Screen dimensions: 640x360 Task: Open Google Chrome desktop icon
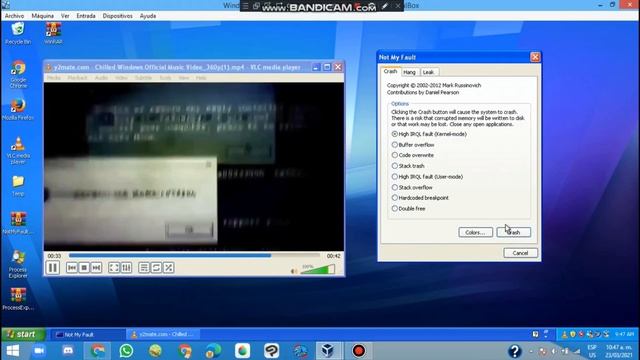click(x=18, y=74)
